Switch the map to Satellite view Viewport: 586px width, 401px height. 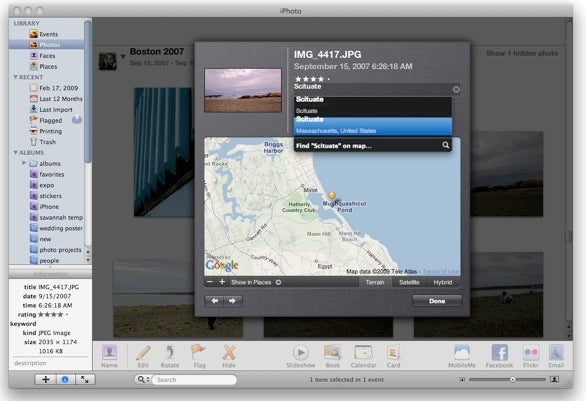tap(409, 283)
